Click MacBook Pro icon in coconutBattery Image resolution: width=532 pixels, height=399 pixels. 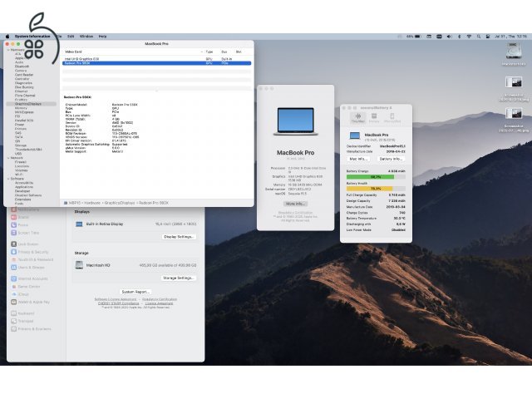point(355,136)
